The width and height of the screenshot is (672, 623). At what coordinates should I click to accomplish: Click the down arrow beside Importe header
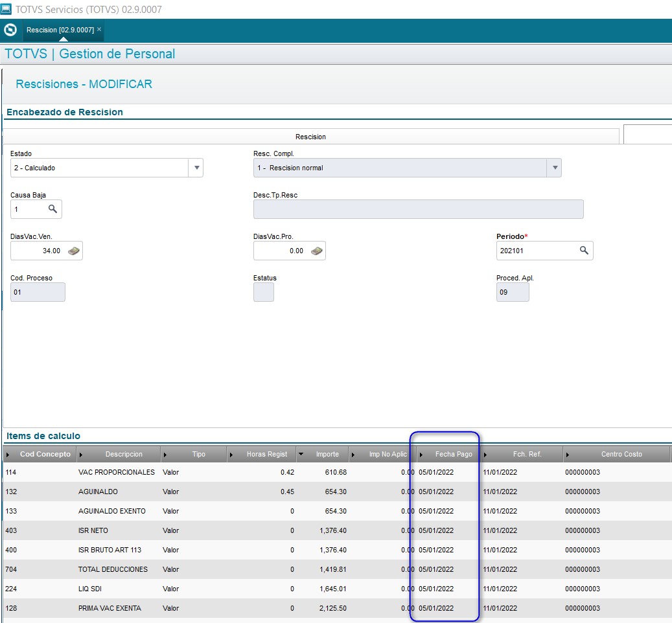tap(301, 454)
